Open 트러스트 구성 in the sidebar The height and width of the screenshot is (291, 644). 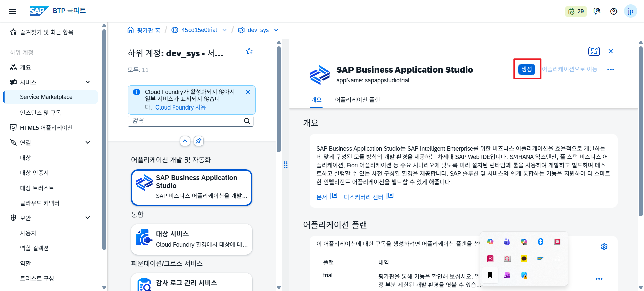(37, 278)
